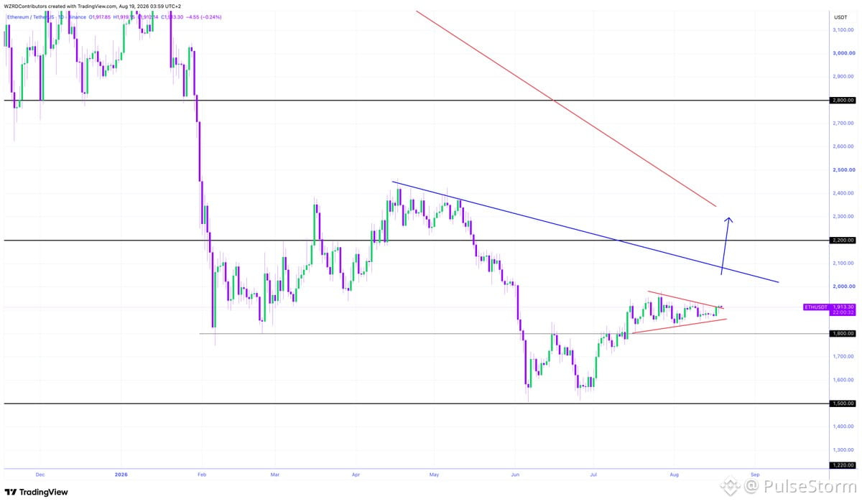Click the Apr label on time axis
The width and height of the screenshot is (862, 504).
(x=356, y=475)
